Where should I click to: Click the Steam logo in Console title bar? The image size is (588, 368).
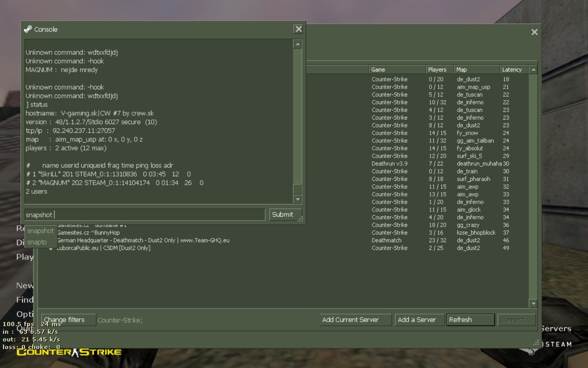[28, 29]
